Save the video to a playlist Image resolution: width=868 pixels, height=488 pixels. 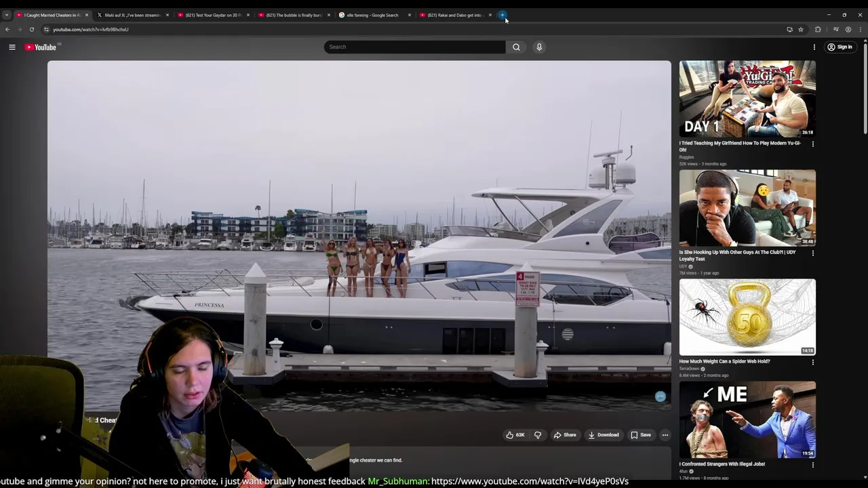point(641,435)
